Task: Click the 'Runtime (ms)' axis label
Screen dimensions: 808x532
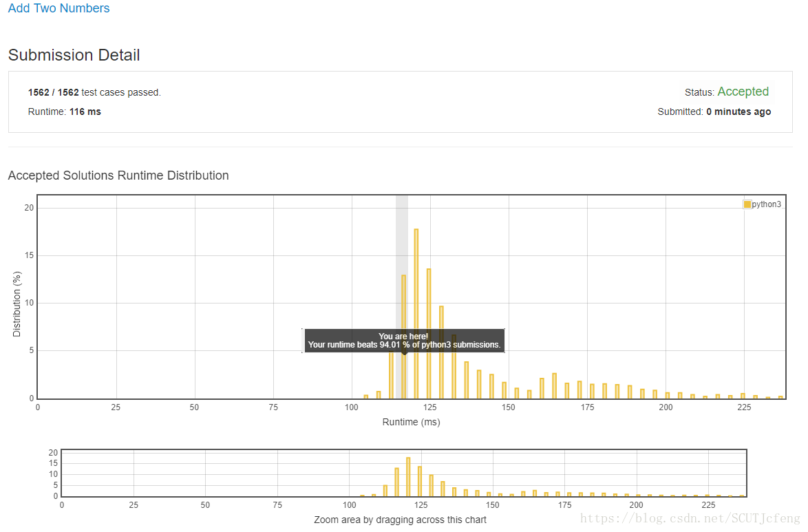Action: click(411, 422)
